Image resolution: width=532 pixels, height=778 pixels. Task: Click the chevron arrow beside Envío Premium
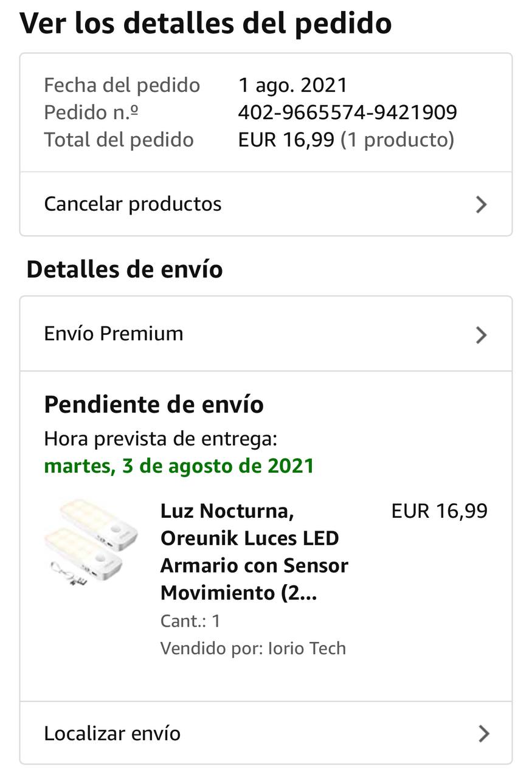pyautogui.click(x=481, y=334)
